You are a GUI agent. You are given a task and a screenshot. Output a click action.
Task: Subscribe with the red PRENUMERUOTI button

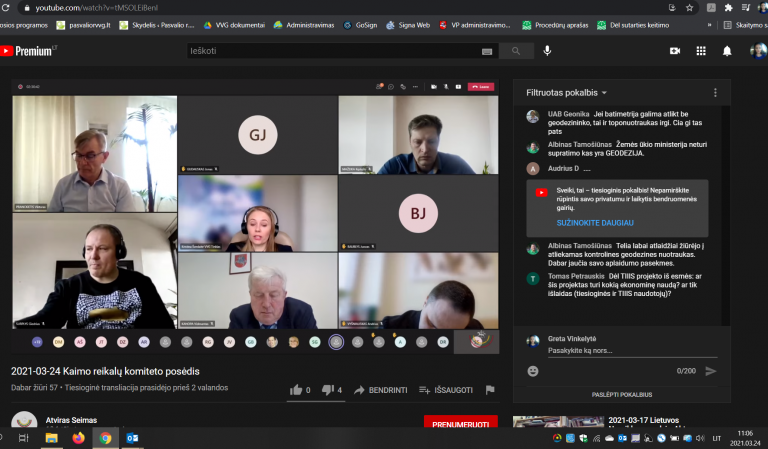click(x=460, y=422)
